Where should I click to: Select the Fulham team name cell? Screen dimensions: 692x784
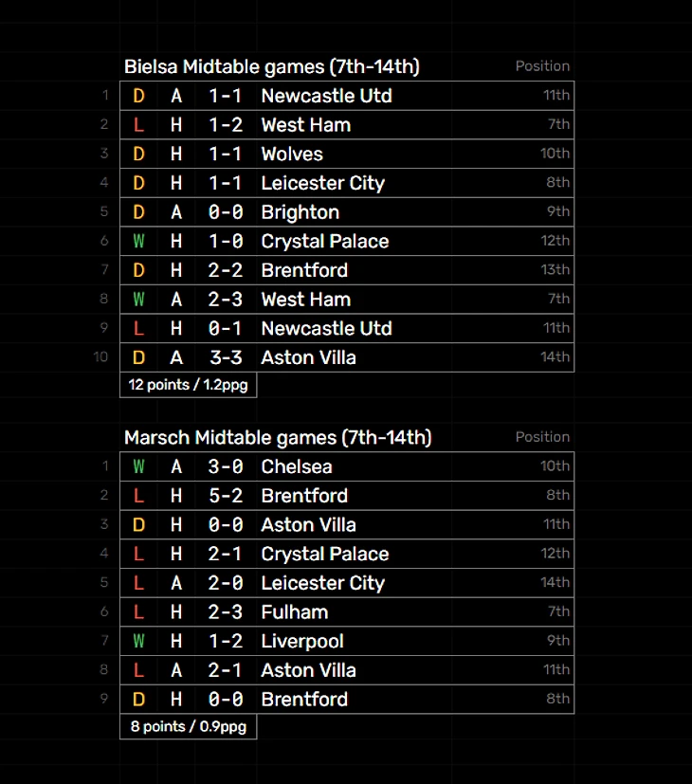pos(294,612)
